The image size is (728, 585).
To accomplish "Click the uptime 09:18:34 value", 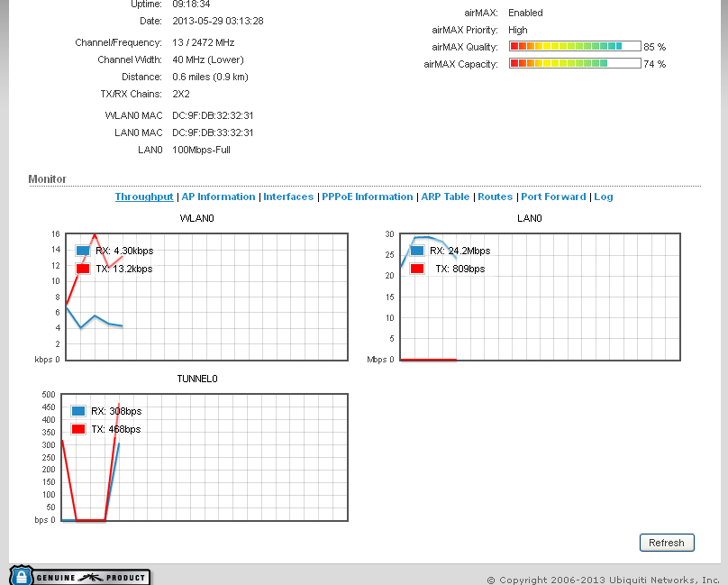I will 191,5.
